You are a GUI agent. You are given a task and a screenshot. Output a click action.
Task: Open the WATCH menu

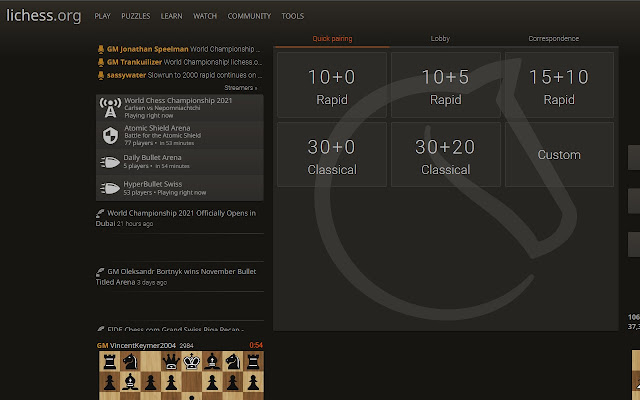[x=205, y=16]
